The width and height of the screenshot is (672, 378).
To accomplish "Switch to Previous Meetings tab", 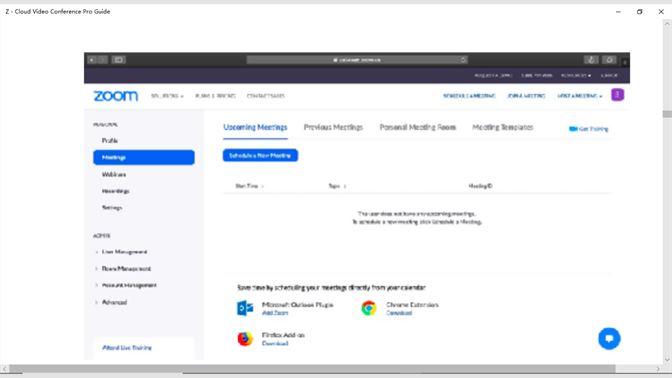I will [x=333, y=127].
